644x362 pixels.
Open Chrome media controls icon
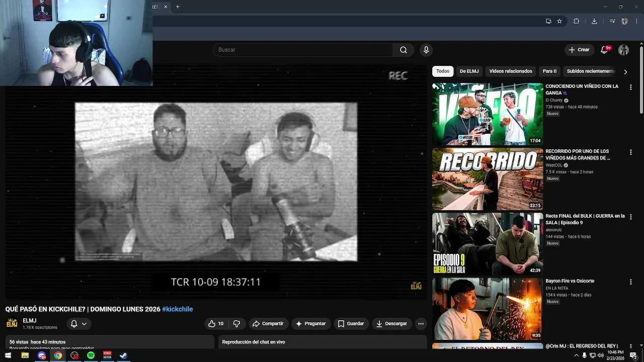pos(612,21)
